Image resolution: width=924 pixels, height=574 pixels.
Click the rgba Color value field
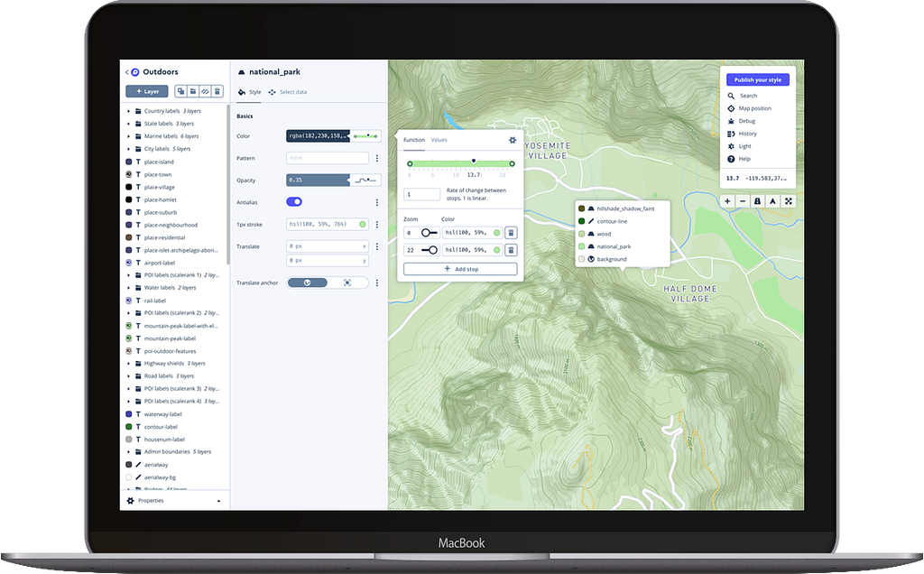click(x=319, y=136)
